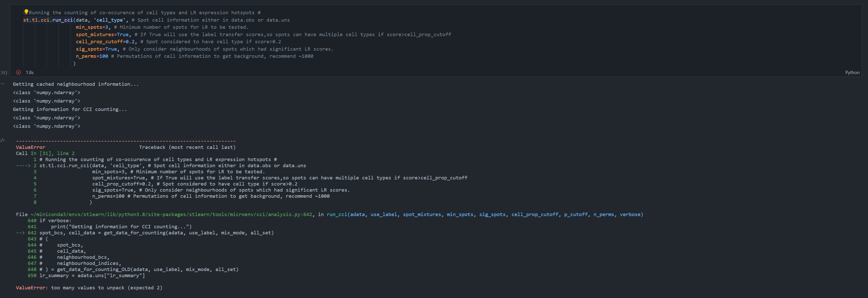Select the sig_spots=True argument

click(x=96, y=49)
